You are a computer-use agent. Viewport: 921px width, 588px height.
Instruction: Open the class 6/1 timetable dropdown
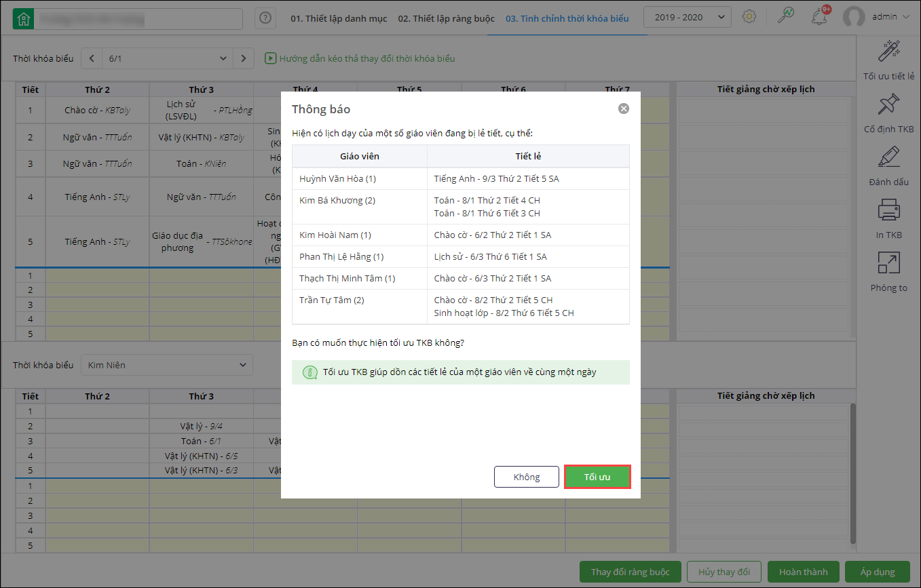pos(167,59)
